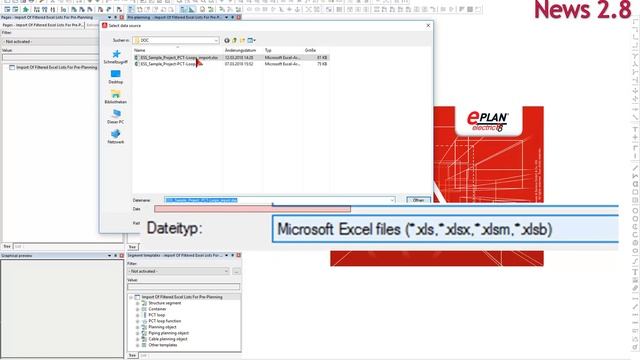The height and width of the screenshot is (360, 640).
Task: Select the Planning object tree label
Action: (162, 327)
